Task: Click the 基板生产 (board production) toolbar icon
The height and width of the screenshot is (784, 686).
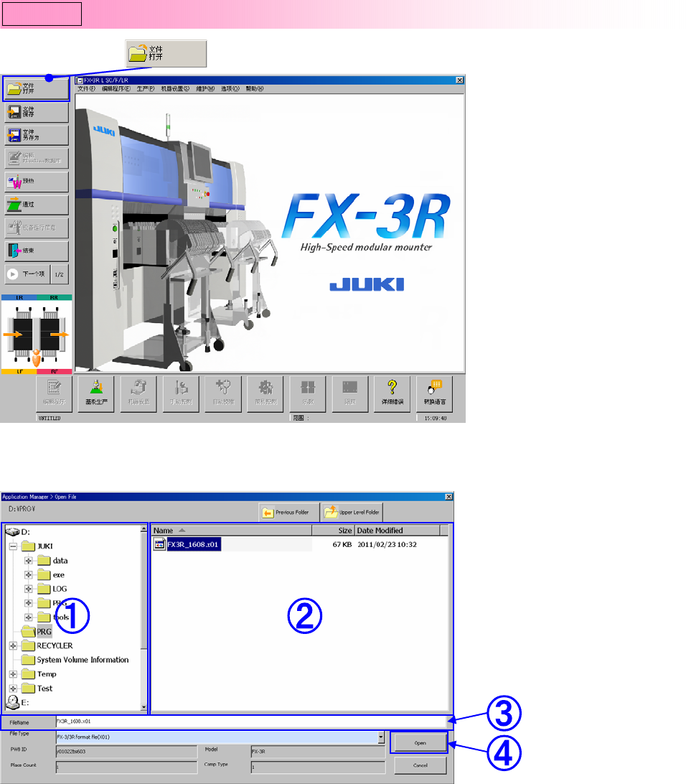Action: pos(96,393)
